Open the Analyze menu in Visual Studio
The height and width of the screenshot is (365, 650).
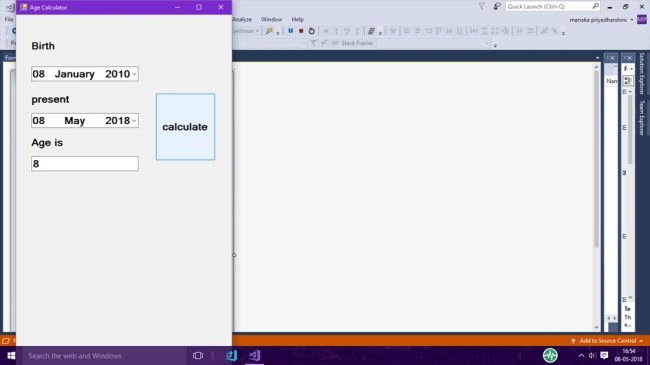(x=243, y=19)
